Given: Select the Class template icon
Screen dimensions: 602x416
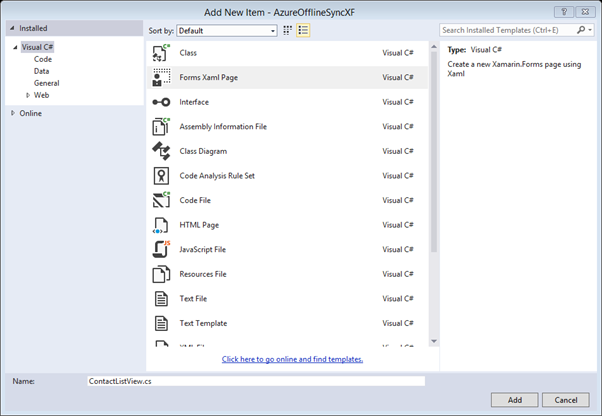Looking at the screenshot, I should click(x=161, y=53).
